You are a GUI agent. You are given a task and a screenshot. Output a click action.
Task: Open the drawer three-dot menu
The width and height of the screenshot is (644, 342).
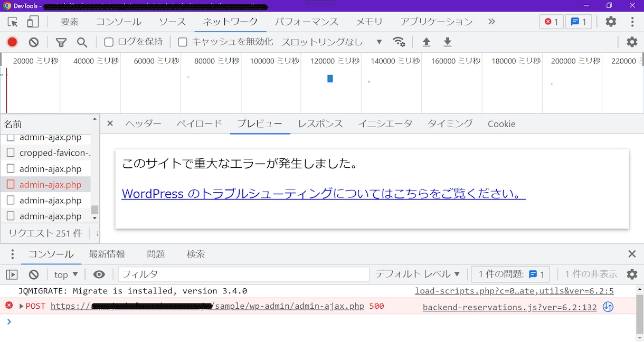pyautogui.click(x=13, y=254)
